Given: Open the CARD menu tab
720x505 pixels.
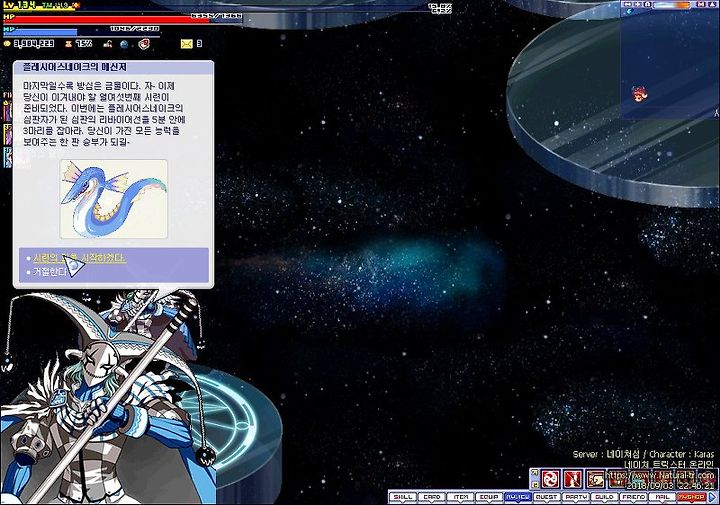Looking at the screenshot, I should pyautogui.click(x=432, y=497).
